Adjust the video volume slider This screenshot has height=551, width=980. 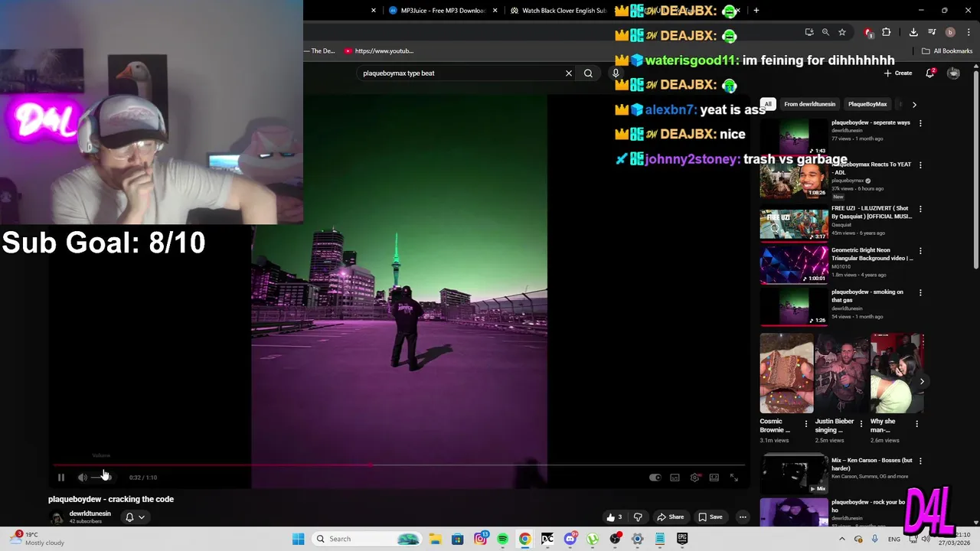(101, 478)
